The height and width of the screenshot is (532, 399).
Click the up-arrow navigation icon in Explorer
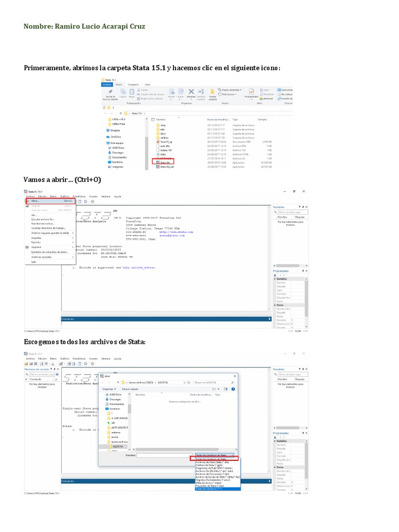pos(121,114)
